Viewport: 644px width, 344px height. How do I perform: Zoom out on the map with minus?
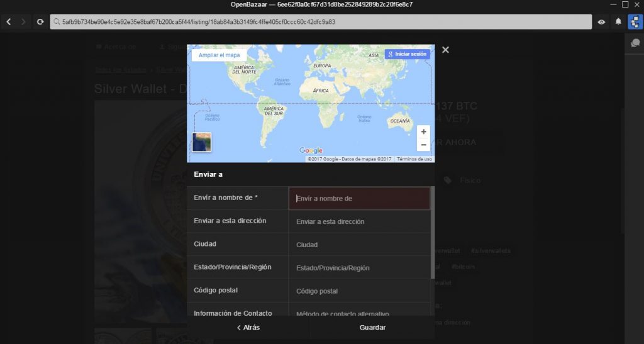pyautogui.click(x=423, y=145)
